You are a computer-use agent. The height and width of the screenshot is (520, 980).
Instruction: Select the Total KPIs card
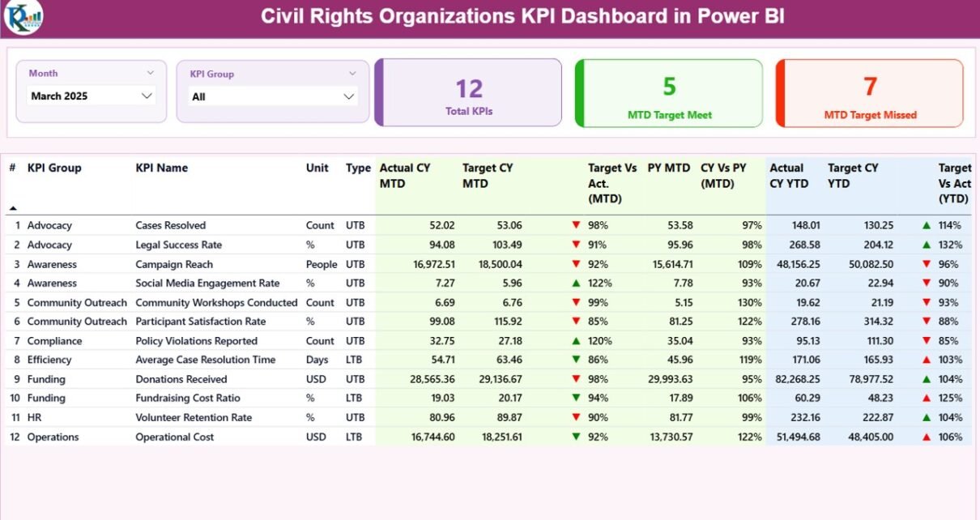(469, 93)
